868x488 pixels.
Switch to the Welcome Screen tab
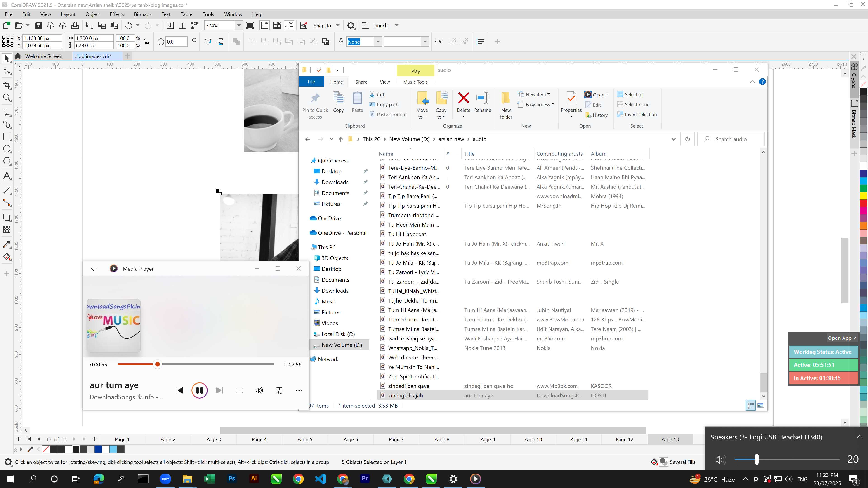click(44, 56)
